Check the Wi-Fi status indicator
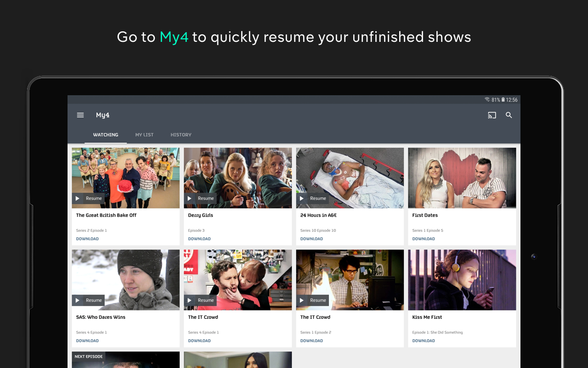Viewport: 588px width, 368px height. [x=487, y=99]
